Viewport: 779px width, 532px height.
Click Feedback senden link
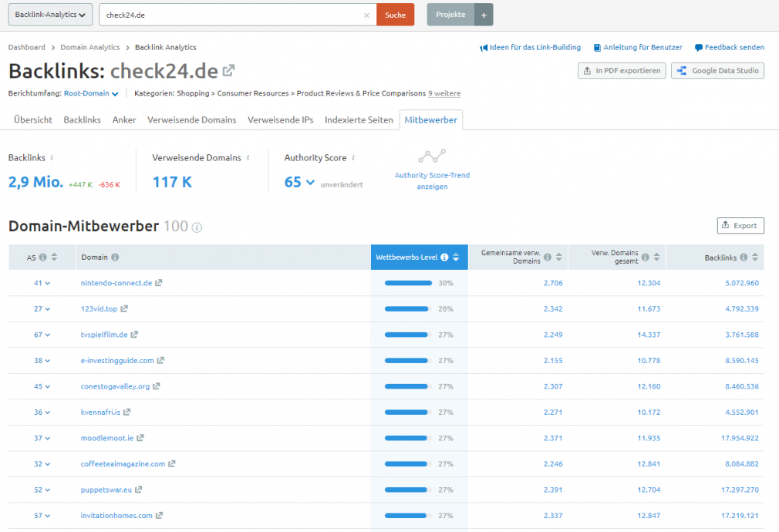(x=730, y=47)
